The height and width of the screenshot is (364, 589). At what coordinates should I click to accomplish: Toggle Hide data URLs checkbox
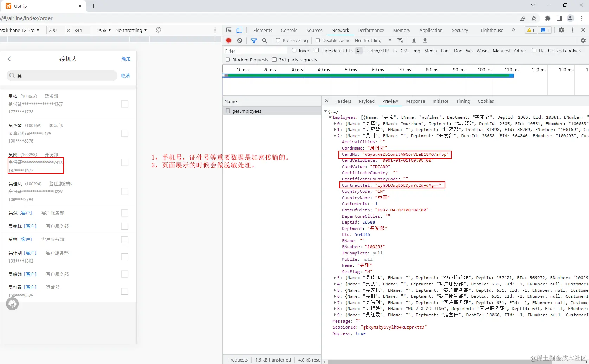pyautogui.click(x=317, y=51)
